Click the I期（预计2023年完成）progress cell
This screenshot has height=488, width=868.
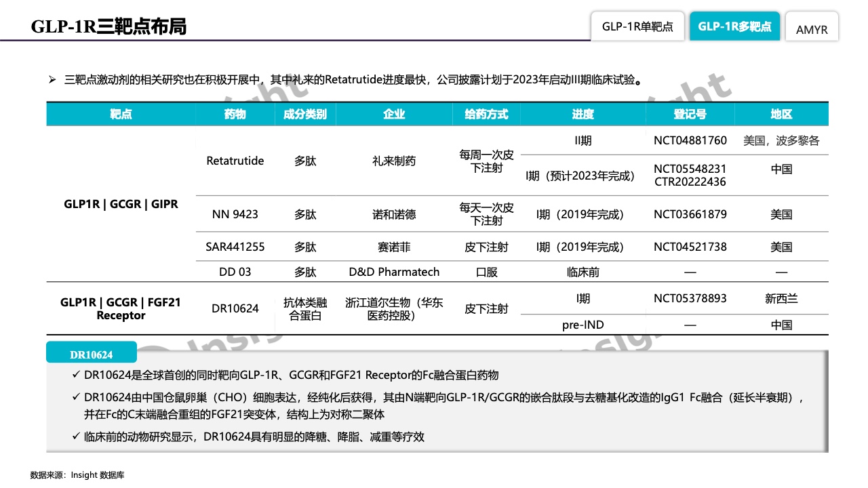pos(583,176)
